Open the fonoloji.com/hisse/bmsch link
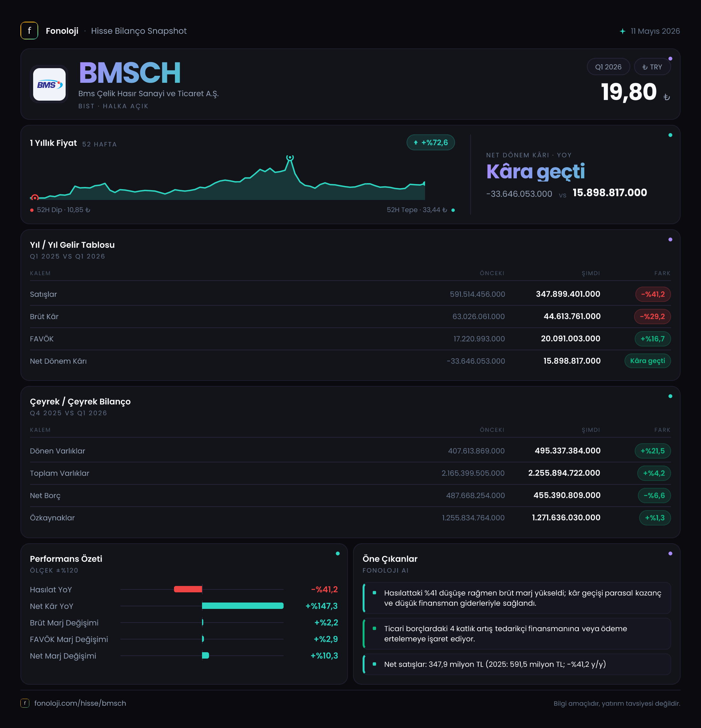 80,703
